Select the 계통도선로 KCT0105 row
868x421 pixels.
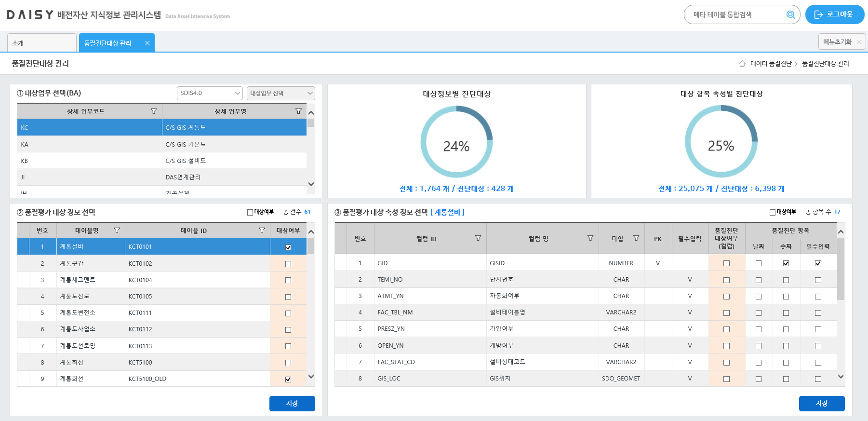click(x=161, y=296)
